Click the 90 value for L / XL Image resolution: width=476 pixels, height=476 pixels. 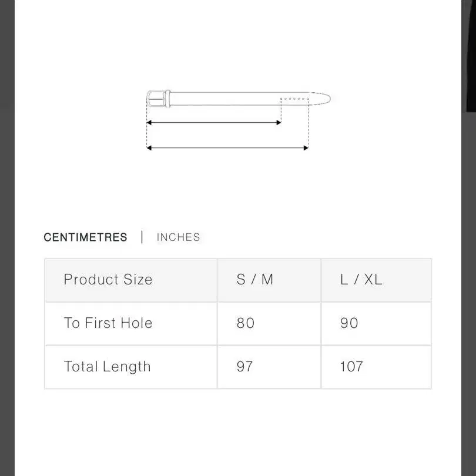(x=349, y=323)
